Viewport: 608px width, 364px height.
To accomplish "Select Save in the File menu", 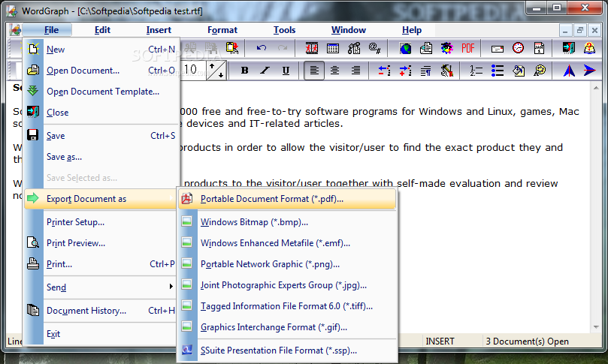I will click(101, 136).
